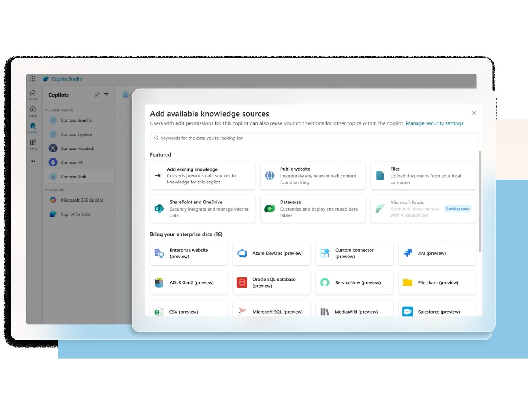Choose the Files upload card
The height and width of the screenshot is (420, 528).
point(423,175)
